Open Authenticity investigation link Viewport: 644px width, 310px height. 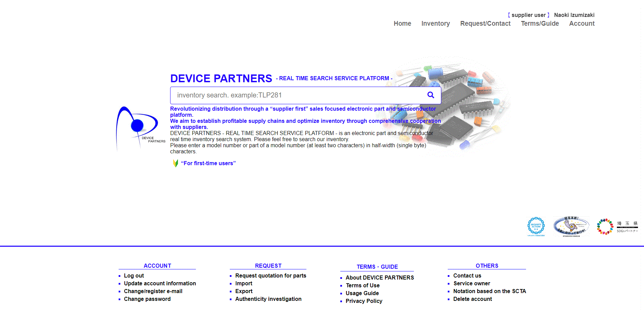pyautogui.click(x=268, y=299)
